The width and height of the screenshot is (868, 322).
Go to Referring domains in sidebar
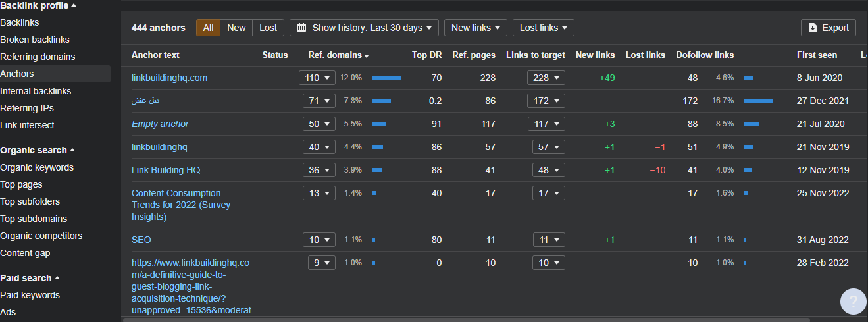click(x=38, y=57)
